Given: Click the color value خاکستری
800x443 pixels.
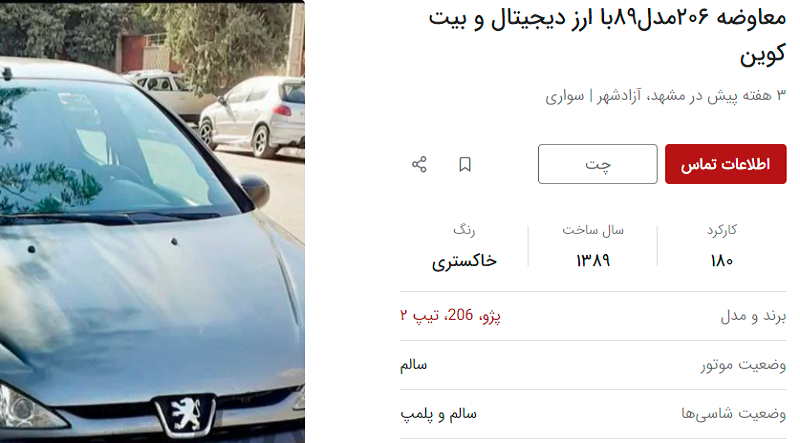Looking at the screenshot, I should tap(464, 262).
